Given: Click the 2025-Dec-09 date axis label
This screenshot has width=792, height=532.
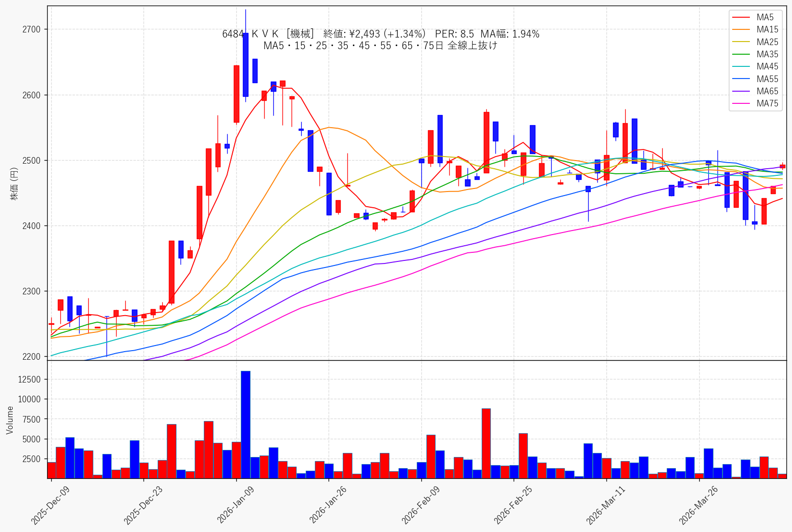Looking at the screenshot, I should pyautogui.click(x=51, y=505).
